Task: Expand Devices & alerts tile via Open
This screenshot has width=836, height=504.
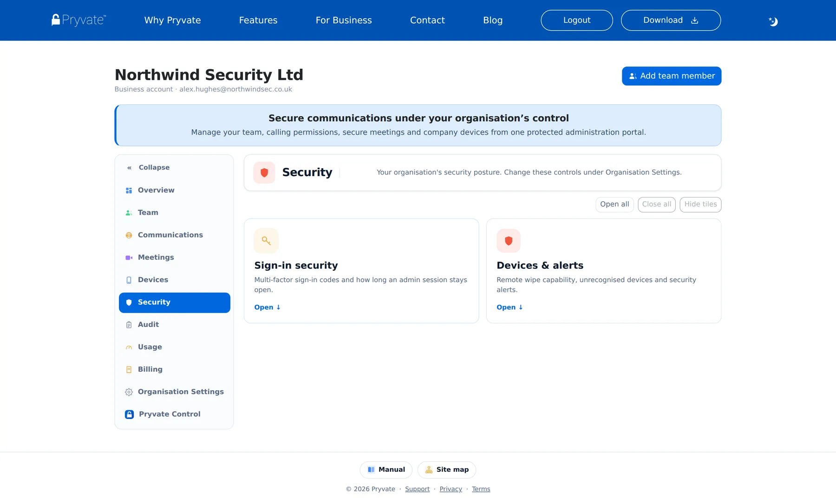Action: 510,308
